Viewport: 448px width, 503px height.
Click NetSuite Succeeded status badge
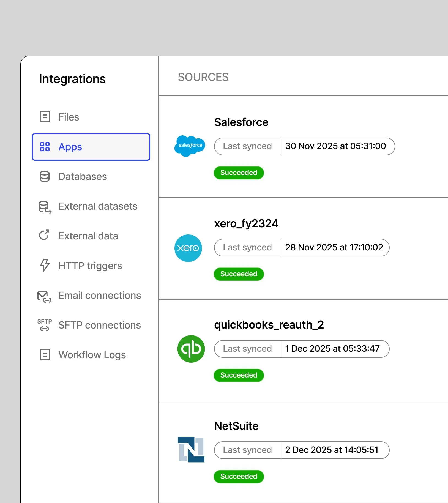point(239,477)
